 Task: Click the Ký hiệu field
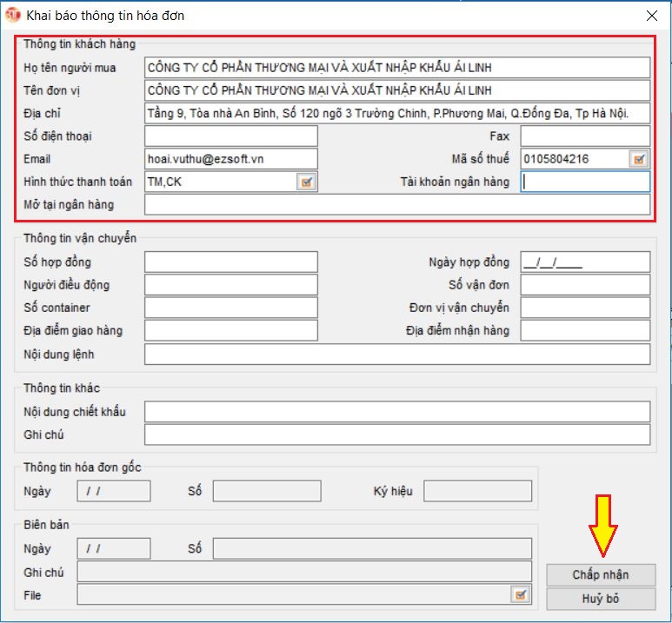coord(478,491)
